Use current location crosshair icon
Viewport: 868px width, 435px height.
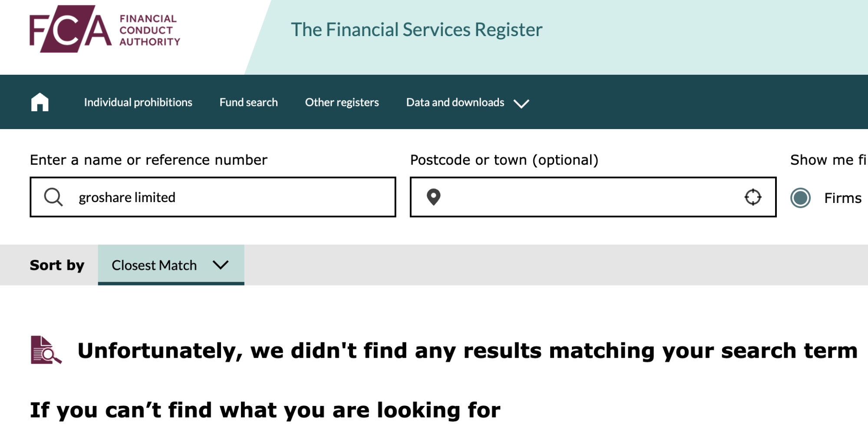pyautogui.click(x=752, y=197)
